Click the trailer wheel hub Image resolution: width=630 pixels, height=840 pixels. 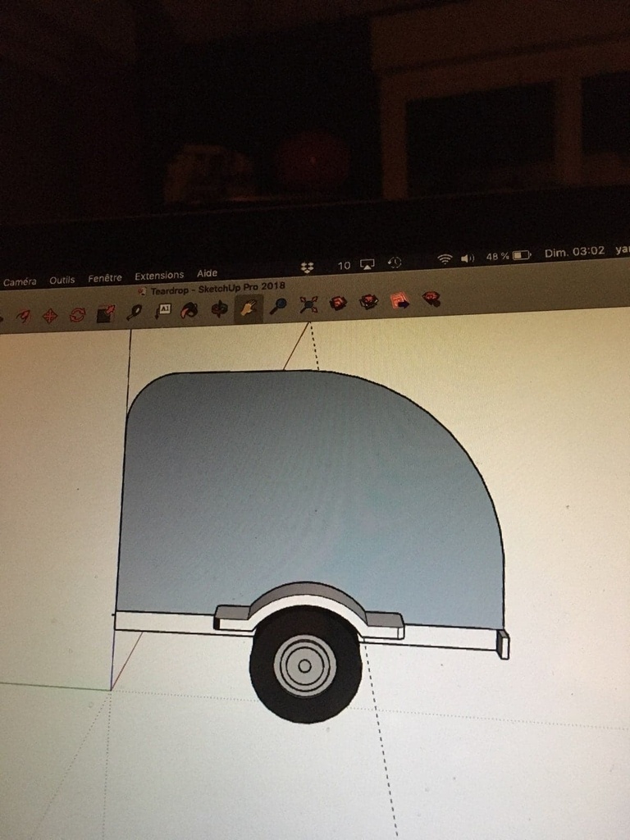coord(305,666)
